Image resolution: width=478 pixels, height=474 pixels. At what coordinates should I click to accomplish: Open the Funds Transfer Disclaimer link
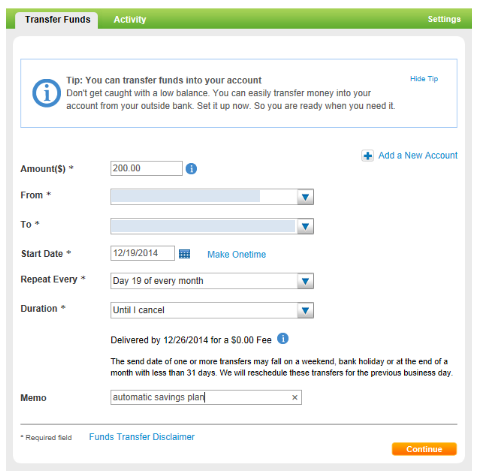pyautogui.click(x=142, y=437)
